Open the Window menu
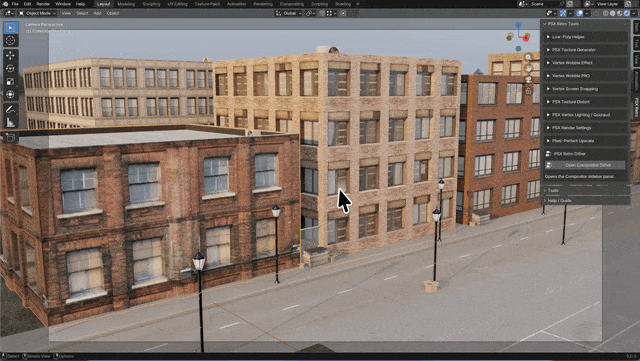640x361 pixels. point(63,4)
